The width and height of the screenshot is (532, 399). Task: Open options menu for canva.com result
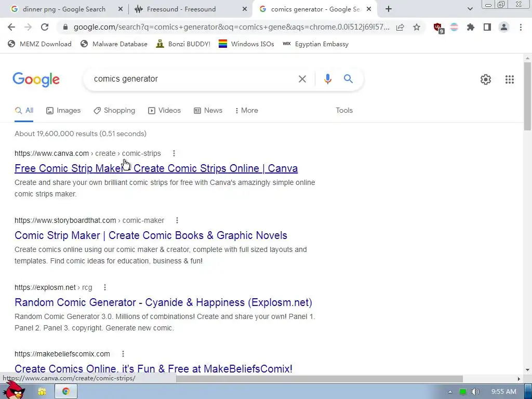pos(174,153)
